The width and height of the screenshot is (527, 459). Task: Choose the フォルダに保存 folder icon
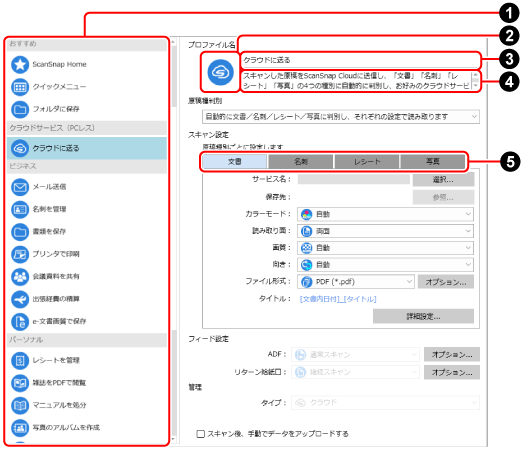[x=20, y=109]
